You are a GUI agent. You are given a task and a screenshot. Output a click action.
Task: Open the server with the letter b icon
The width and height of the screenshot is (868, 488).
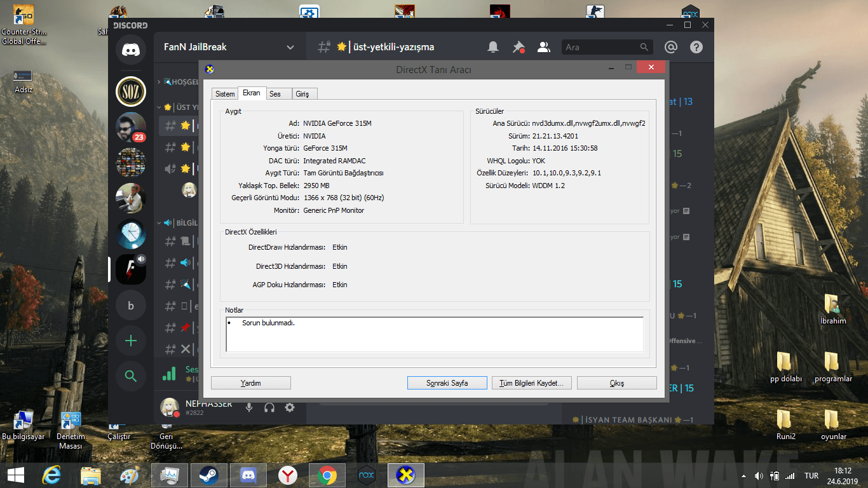pyautogui.click(x=131, y=306)
